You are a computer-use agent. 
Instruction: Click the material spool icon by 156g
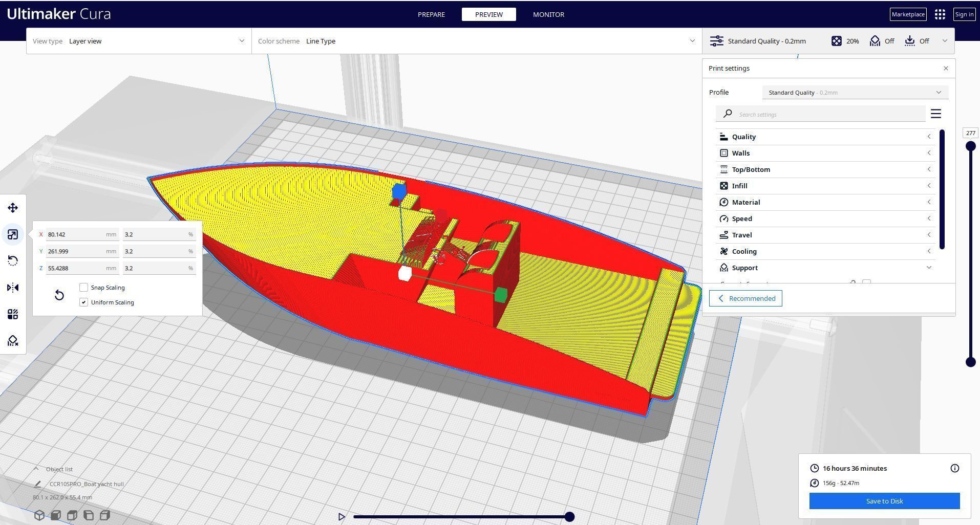coord(815,483)
